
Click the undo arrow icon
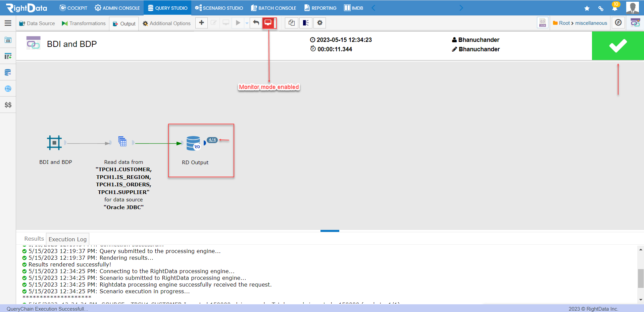[x=255, y=23]
